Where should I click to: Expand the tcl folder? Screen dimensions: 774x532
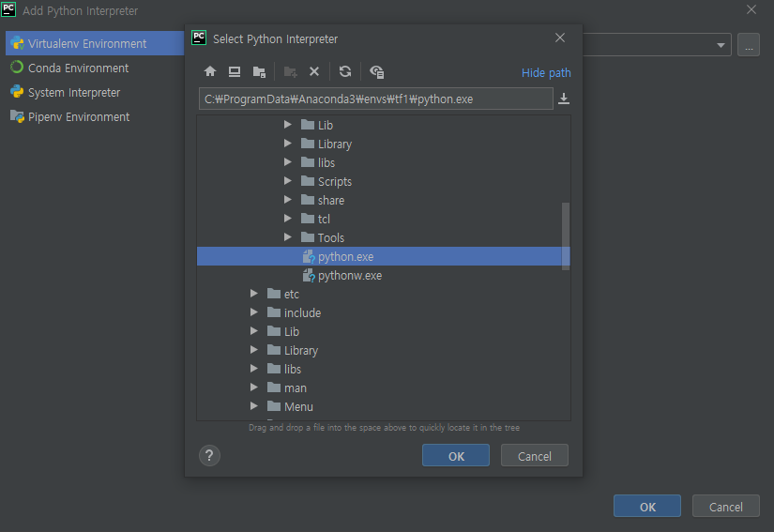point(287,219)
